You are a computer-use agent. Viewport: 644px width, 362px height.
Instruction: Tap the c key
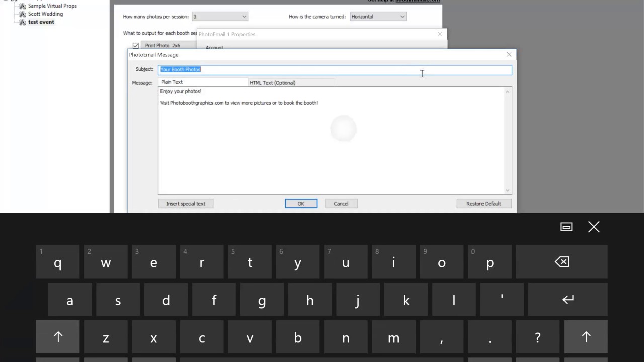pyautogui.click(x=202, y=337)
